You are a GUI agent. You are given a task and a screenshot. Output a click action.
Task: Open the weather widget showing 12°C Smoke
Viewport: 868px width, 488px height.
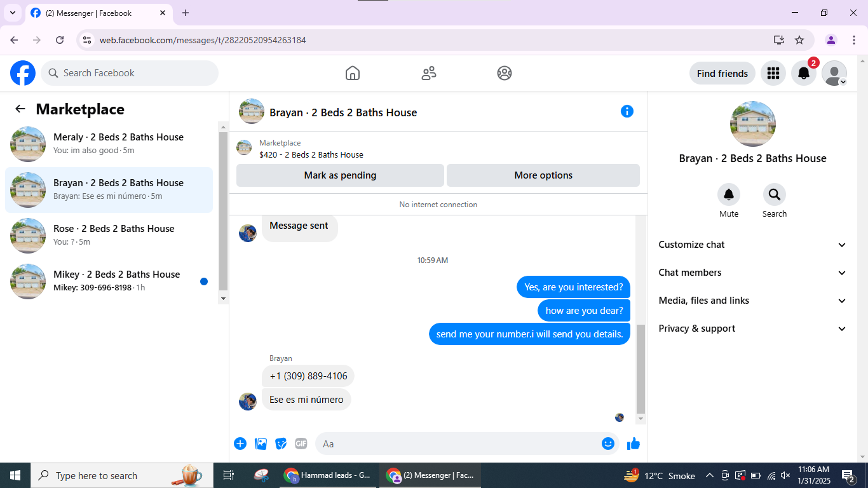tap(659, 475)
